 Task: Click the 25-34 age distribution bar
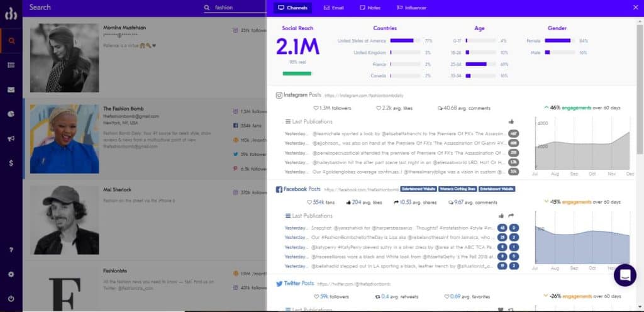pyautogui.click(x=480, y=64)
